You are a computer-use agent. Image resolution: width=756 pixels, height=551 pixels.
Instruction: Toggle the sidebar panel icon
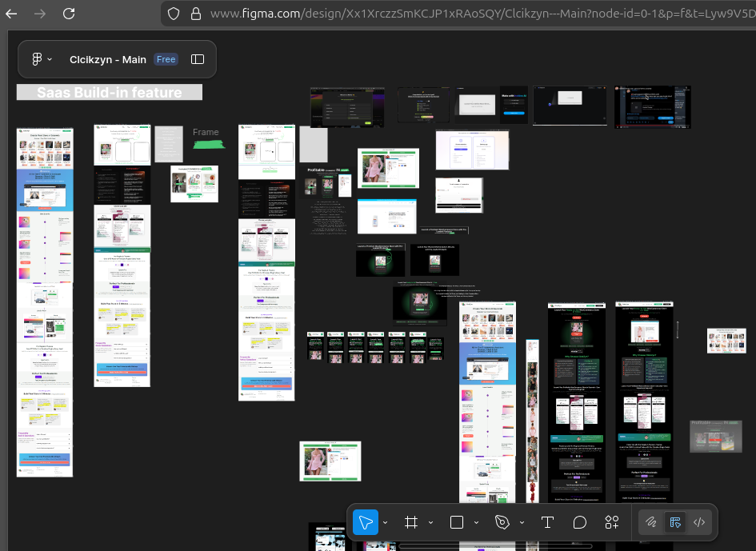(x=198, y=59)
